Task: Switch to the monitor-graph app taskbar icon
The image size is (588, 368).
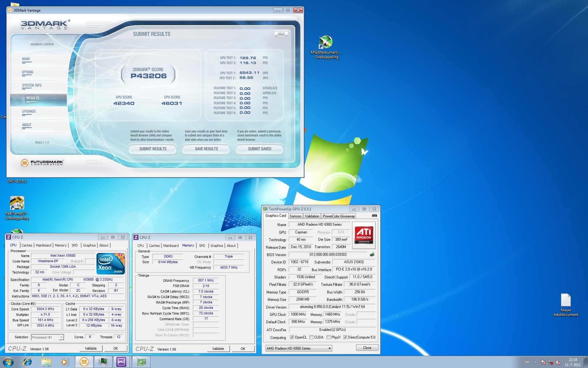Action: (103, 362)
